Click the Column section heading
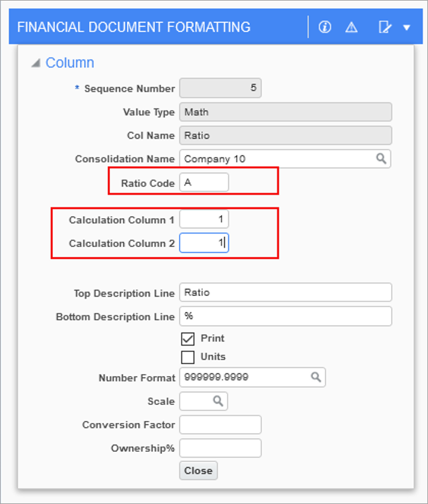Screen dimensions: 428x504 (70, 63)
